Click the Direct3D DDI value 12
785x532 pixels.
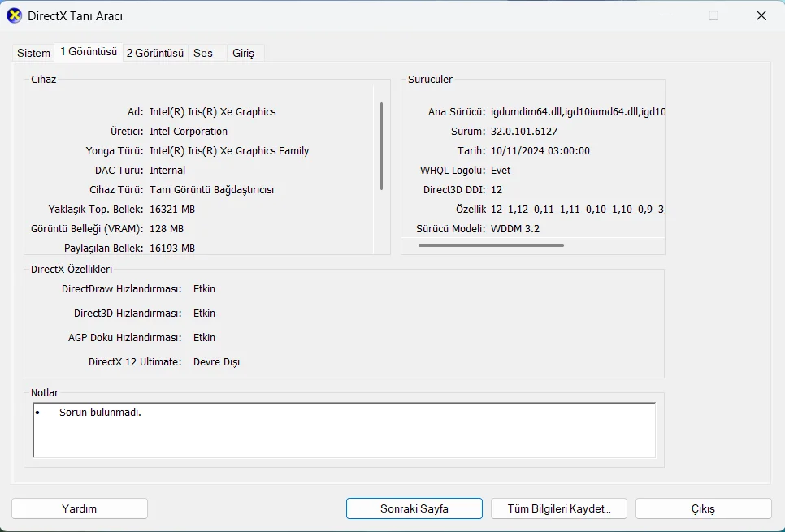(x=497, y=190)
